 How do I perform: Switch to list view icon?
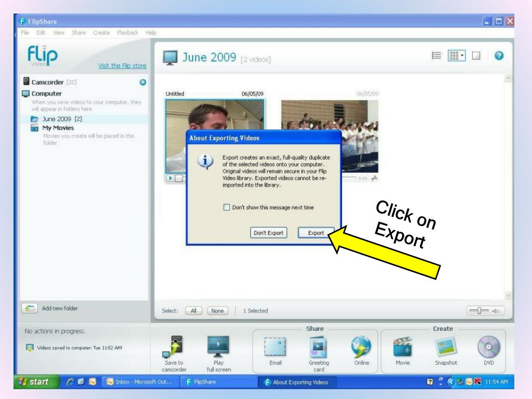point(436,55)
